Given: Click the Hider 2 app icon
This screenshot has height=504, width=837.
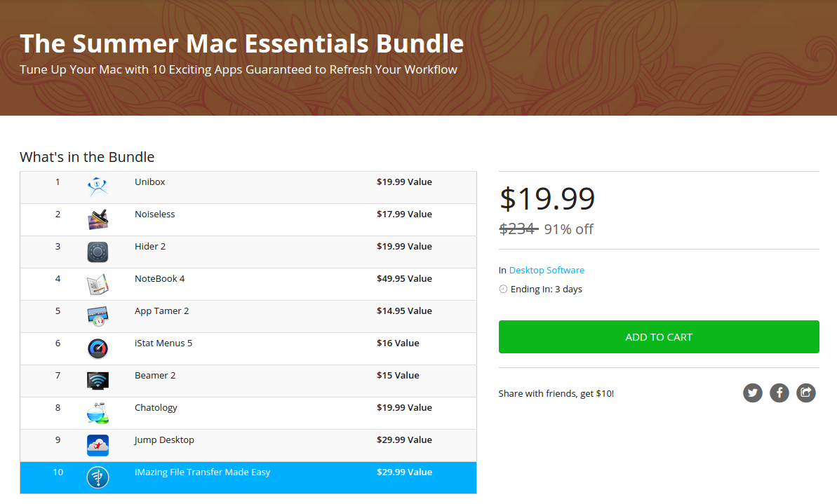Looking at the screenshot, I should pyautogui.click(x=98, y=252).
